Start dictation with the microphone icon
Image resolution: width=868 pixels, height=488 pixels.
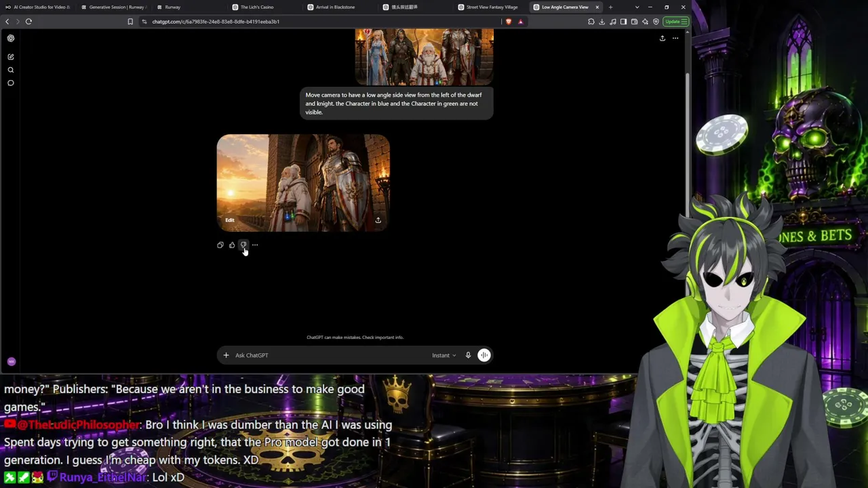pyautogui.click(x=468, y=355)
